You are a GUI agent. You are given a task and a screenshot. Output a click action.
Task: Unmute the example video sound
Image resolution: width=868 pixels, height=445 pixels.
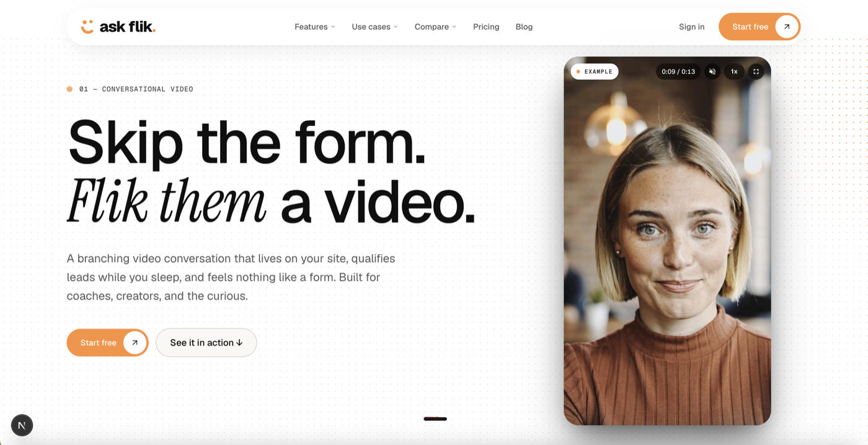[712, 72]
